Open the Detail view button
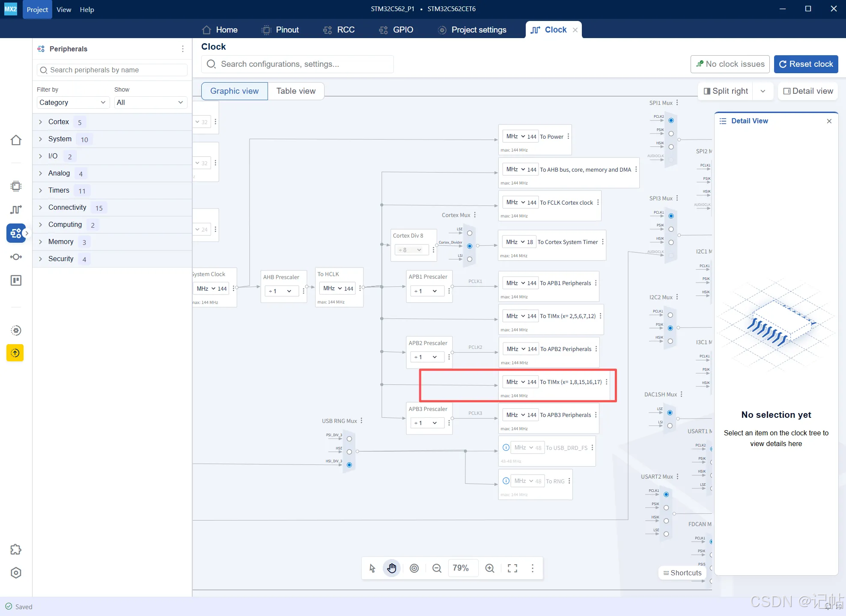The image size is (846, 616). click(808, 91)
